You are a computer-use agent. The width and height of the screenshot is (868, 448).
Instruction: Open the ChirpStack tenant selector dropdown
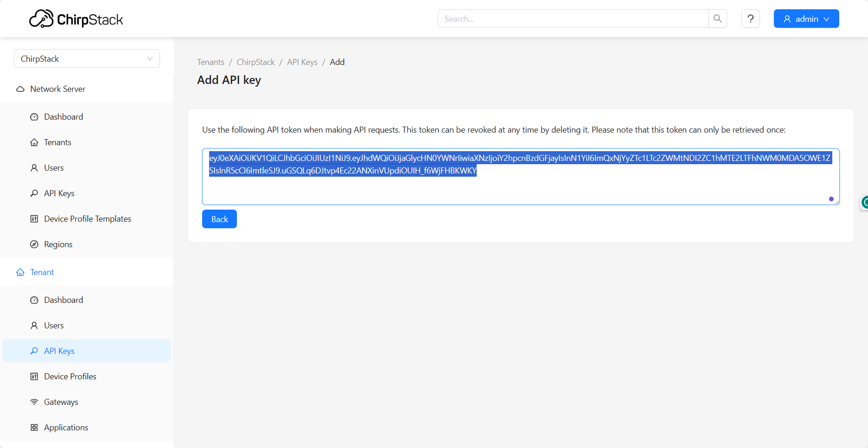pyautogui.click(x=87, y=58)
